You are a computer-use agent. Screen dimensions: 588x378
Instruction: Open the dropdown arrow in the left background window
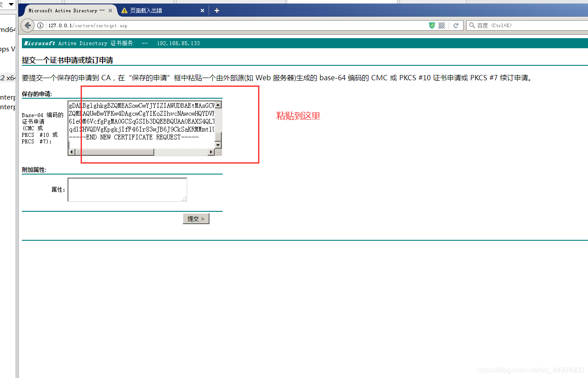(11, 4)
